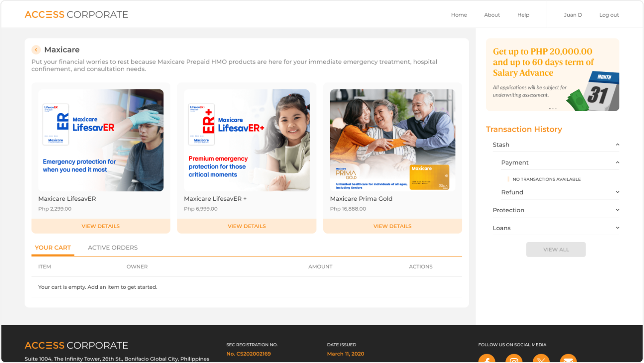
Task: Click the 'Loans' section label
Action: click(502, 228)
